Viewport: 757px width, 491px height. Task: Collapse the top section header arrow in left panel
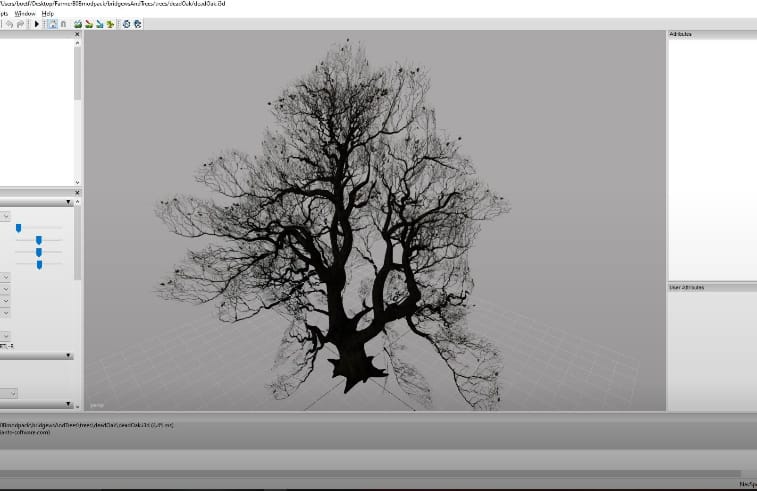point(69,202)
